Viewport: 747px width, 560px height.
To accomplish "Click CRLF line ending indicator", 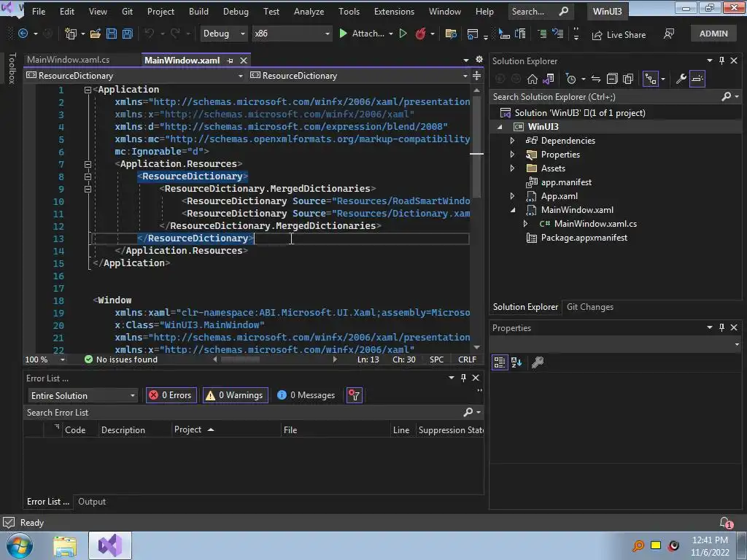I will [x=467, y=359].
